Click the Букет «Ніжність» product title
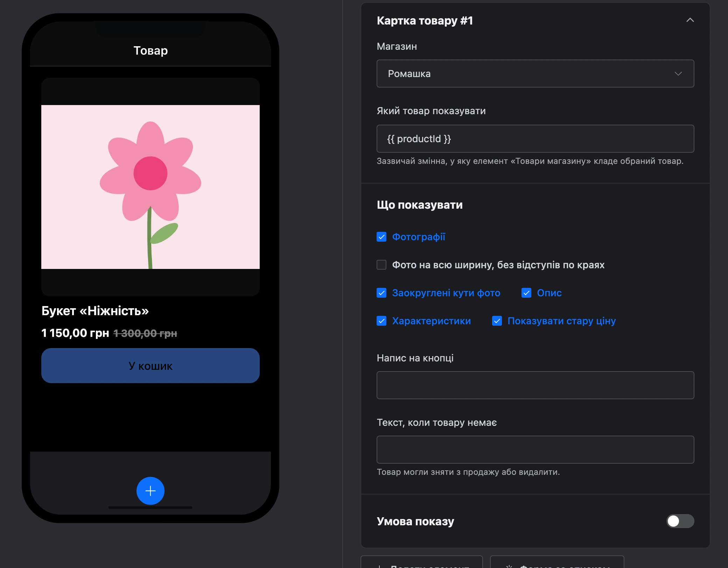 point(95,311)
